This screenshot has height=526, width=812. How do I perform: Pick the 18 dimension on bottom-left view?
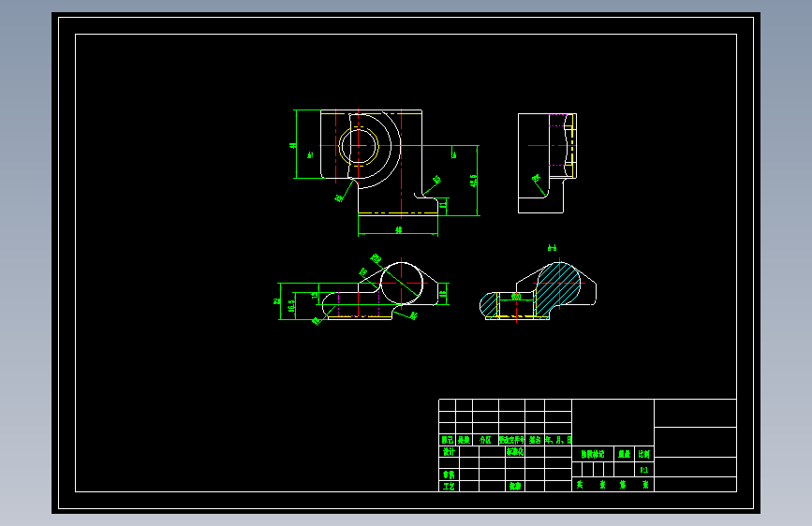click(x=443, y=294)
